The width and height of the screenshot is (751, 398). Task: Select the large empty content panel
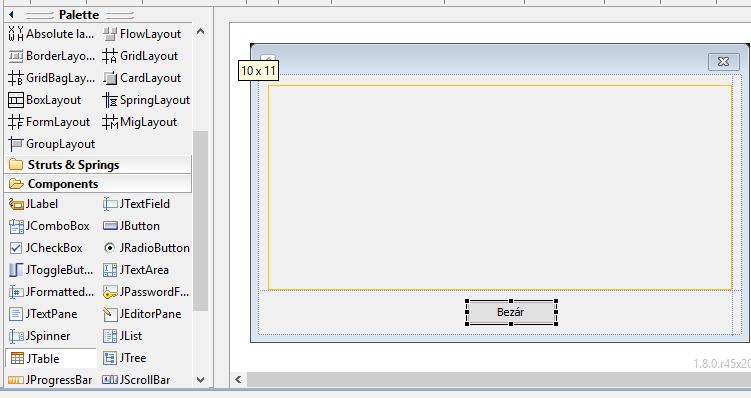500,188
